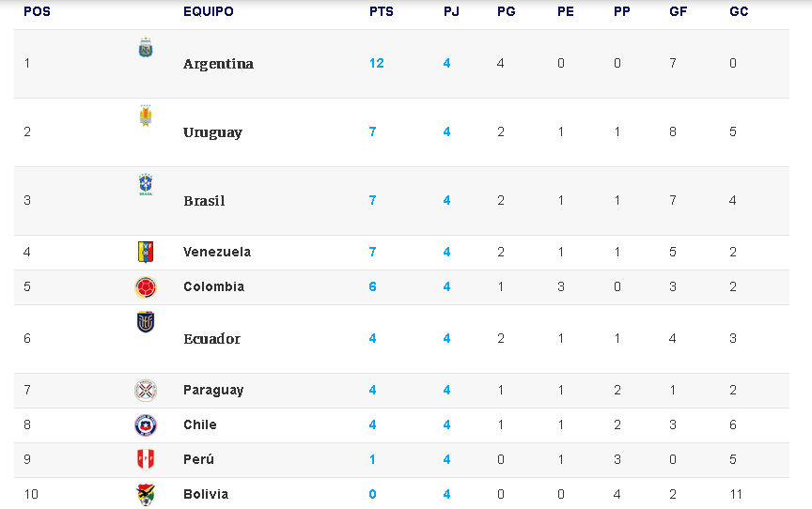Click the Paraguay team crest icon
This screenshot has width=812, height=509.
tap(146, 390)
